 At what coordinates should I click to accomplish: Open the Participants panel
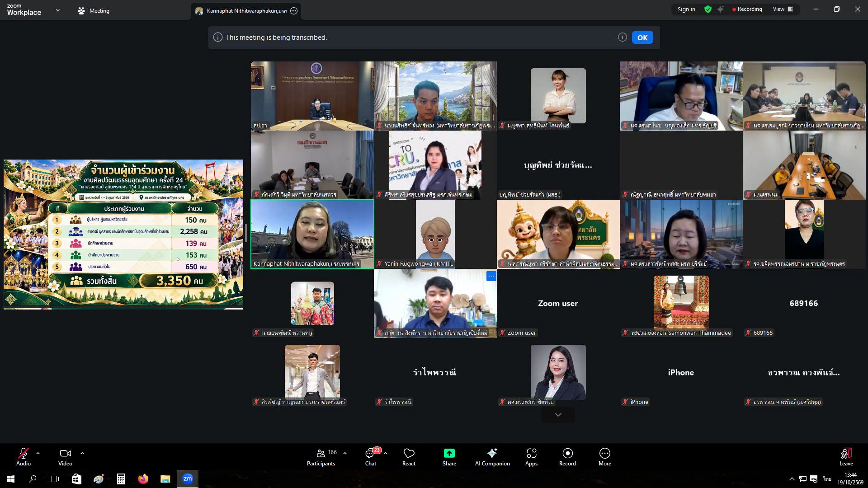pyautogui.click(x=321, y=456)
